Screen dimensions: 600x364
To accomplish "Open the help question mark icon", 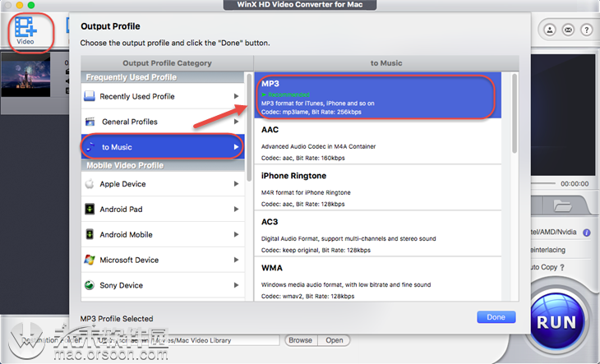I will click(586, 30).
